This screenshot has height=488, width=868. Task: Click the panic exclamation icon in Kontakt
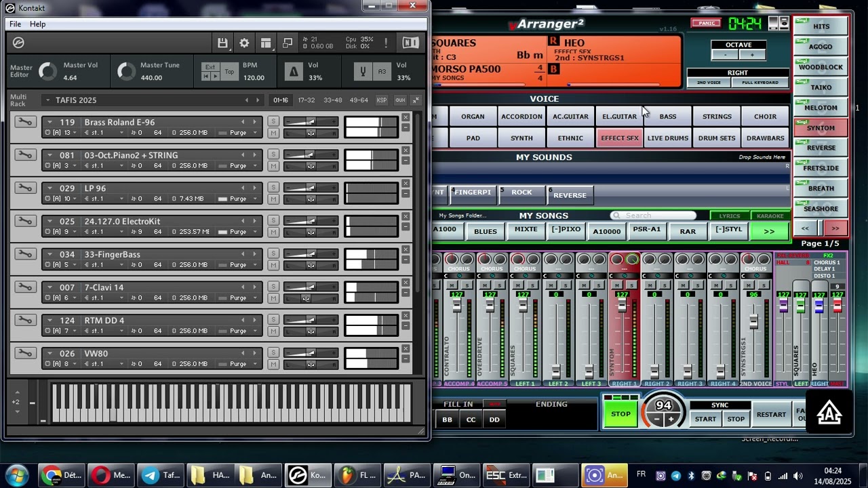386,43
